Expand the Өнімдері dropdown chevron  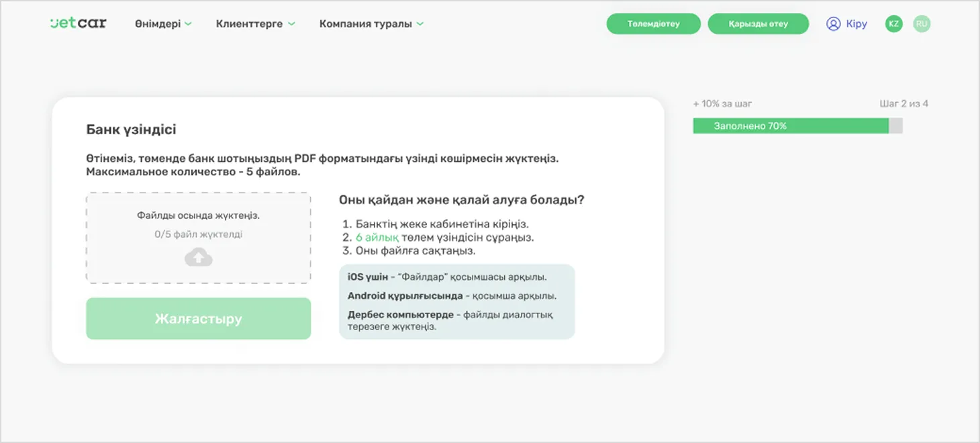[x=189, y=23]
